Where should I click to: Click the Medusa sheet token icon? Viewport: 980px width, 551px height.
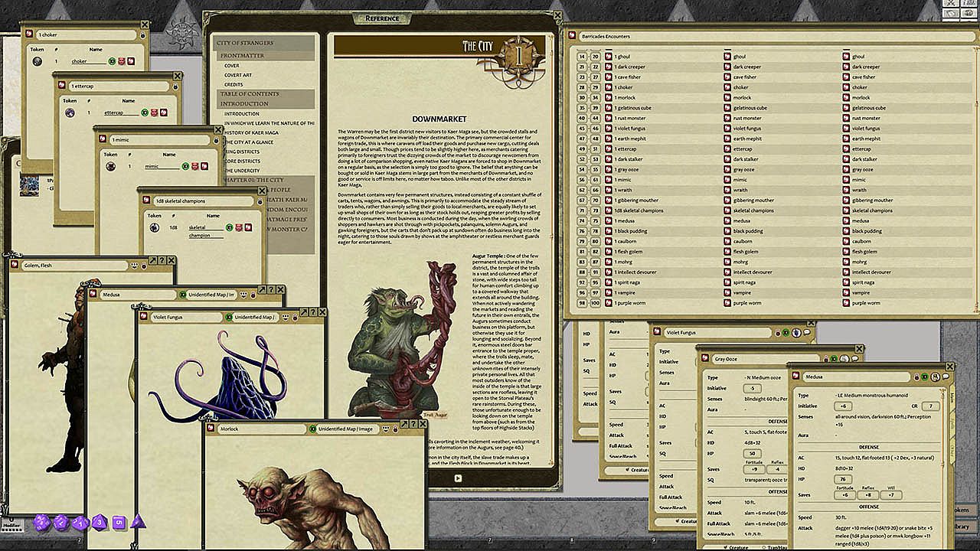pos(936,377)
